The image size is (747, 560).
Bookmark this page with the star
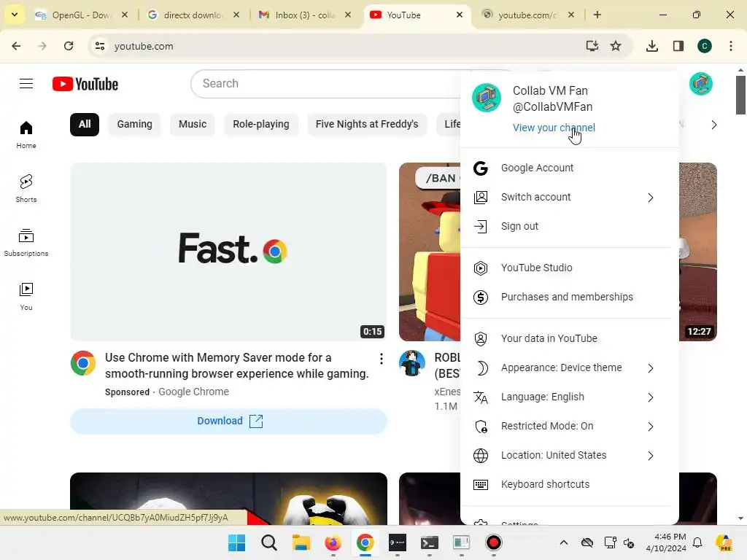tap(616, 46)
